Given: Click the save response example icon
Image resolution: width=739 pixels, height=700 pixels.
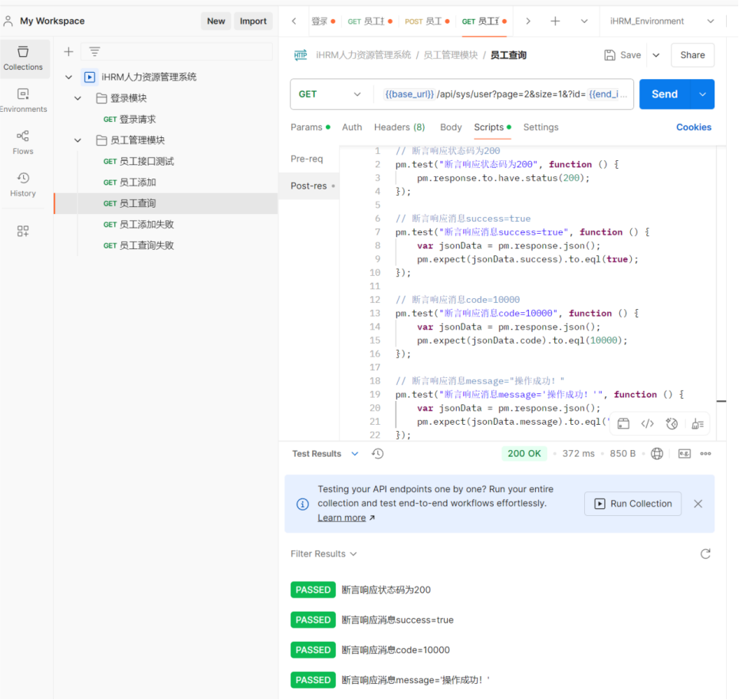Looking at the screenshot, I should pyautogui.click(x=685, y=453).
